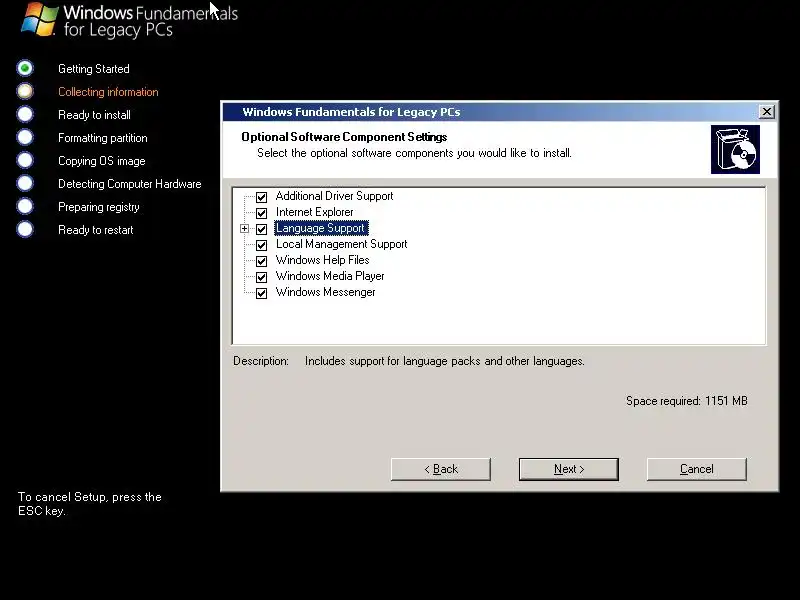Select the Language Support item
This screenshot has height=600, width=800.
321,228
